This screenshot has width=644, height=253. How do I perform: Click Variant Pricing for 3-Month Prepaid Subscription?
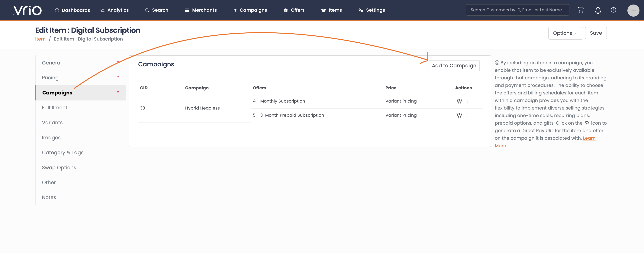coord(401,115)
